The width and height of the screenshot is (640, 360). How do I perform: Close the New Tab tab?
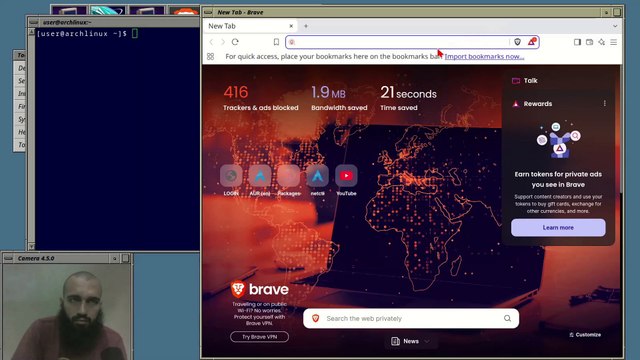(291, 26)
